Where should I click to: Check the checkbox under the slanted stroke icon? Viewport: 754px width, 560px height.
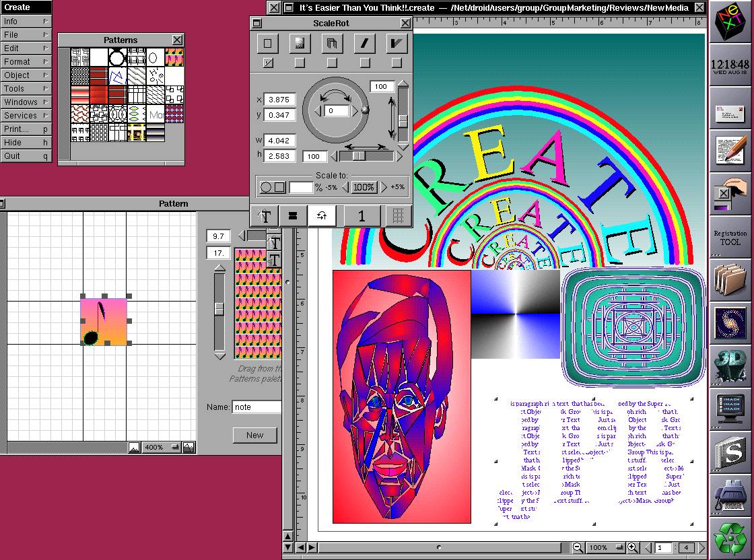coord(365,63)
